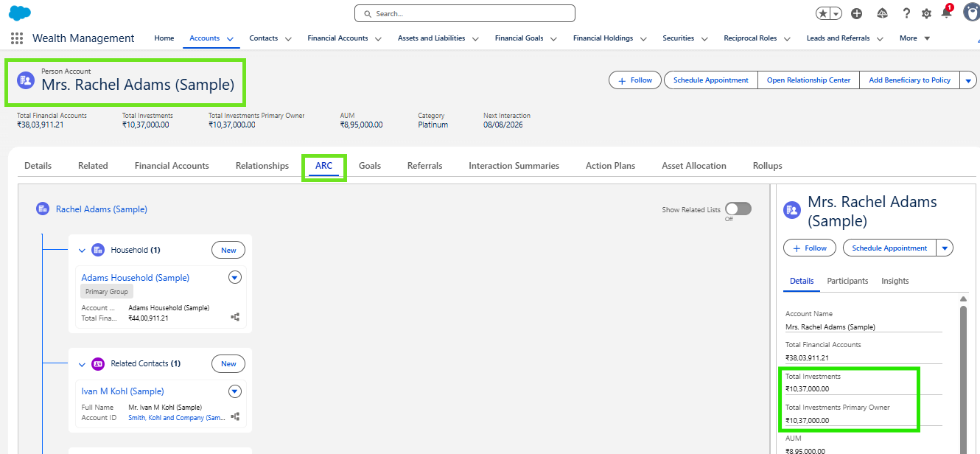This screenshot has width=980, height=454.
Task: Click the Open Relationship Center button
Action: pyautogui.click(x=808, y=80)
